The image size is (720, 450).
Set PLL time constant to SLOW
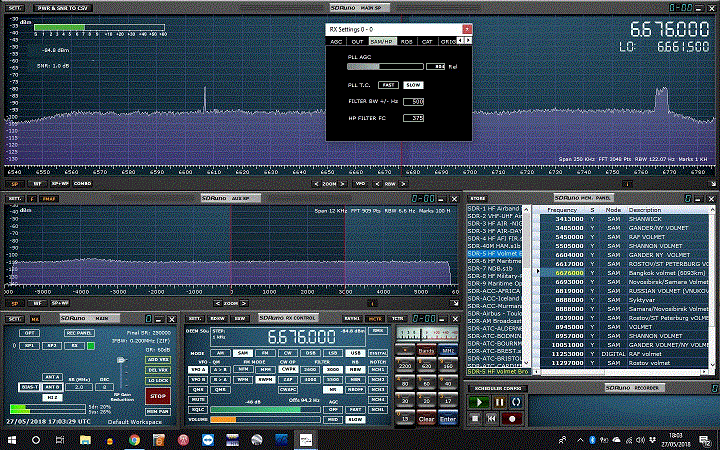point(413,85)
